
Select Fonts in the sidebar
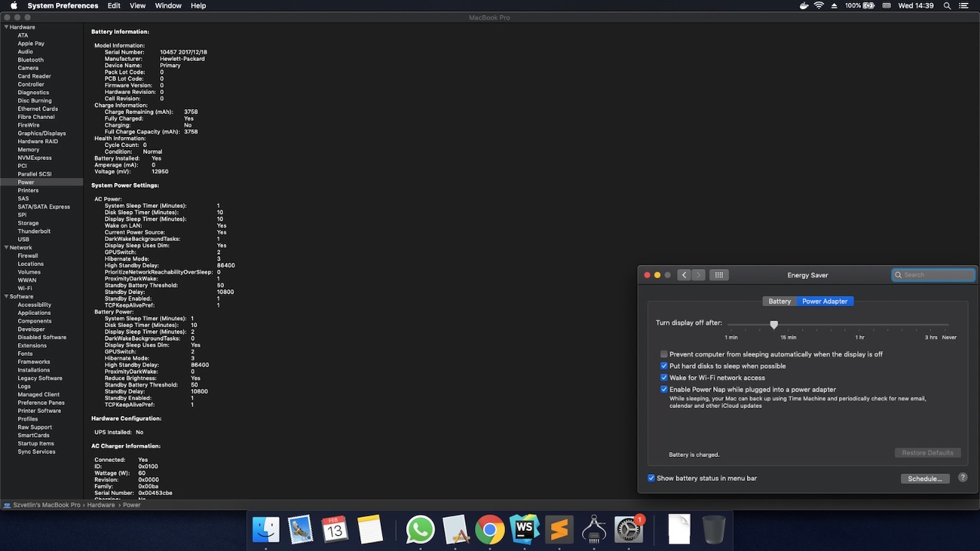click(25, 354)
